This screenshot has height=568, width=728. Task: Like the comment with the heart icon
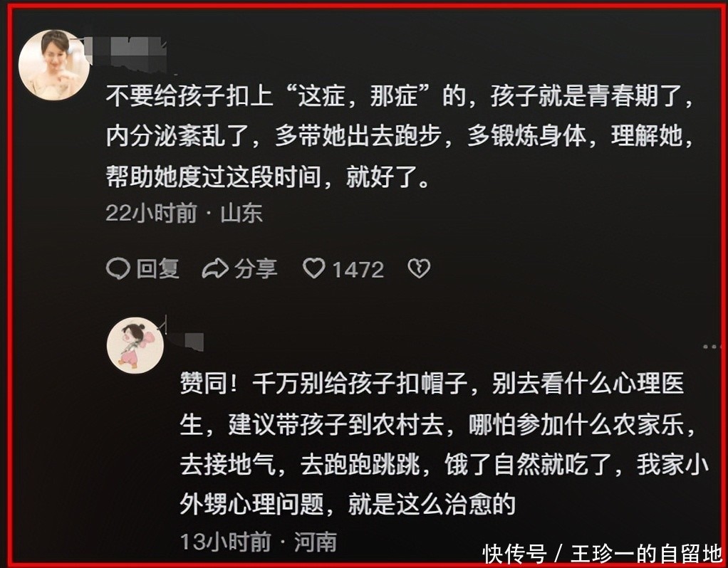click(314, 268)
